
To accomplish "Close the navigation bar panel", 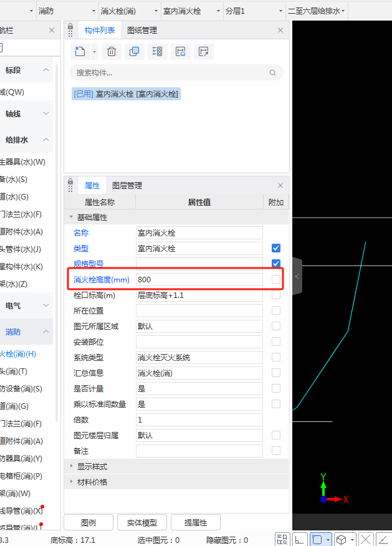I will point(52,31).
